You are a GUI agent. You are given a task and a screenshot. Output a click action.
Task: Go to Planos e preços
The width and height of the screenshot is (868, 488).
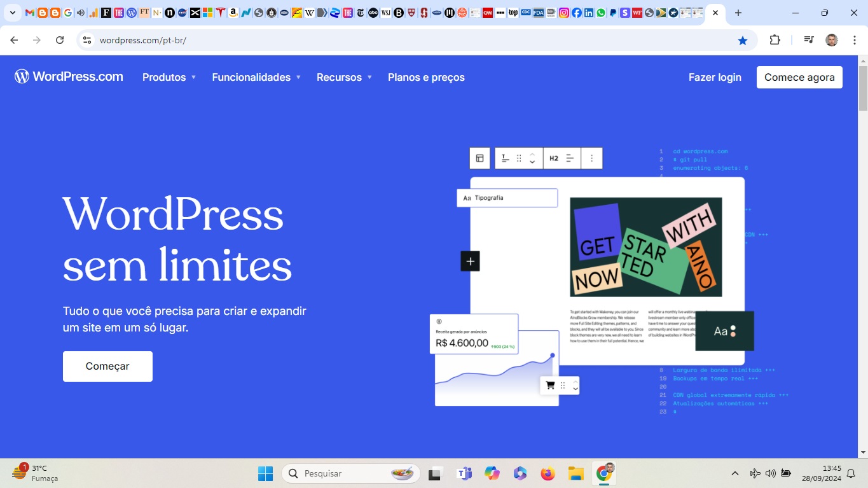point(426,78)
